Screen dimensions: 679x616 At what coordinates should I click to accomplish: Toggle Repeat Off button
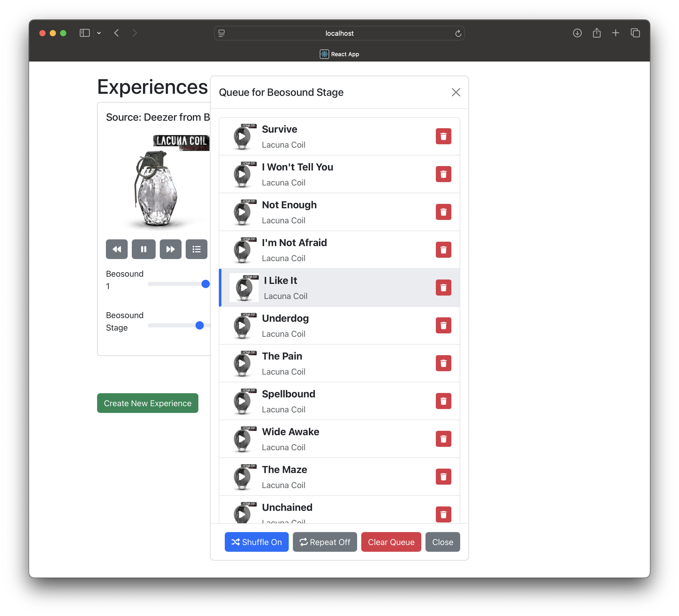coord(325,542)
